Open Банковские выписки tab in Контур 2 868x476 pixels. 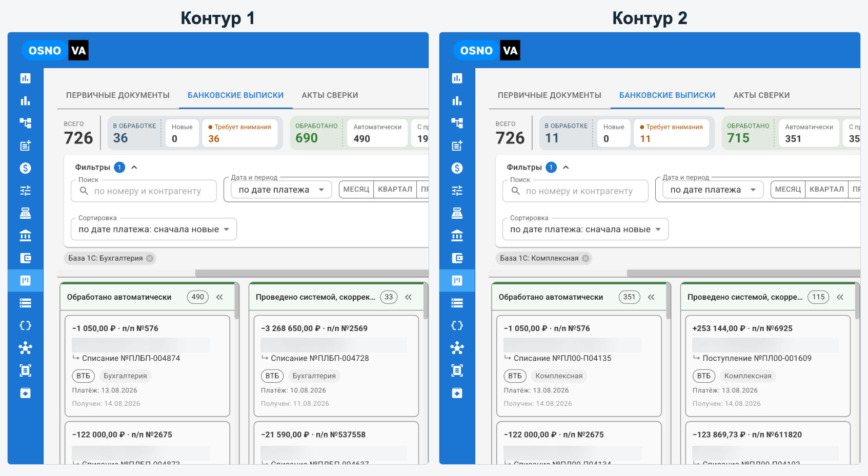click(667, 95)
